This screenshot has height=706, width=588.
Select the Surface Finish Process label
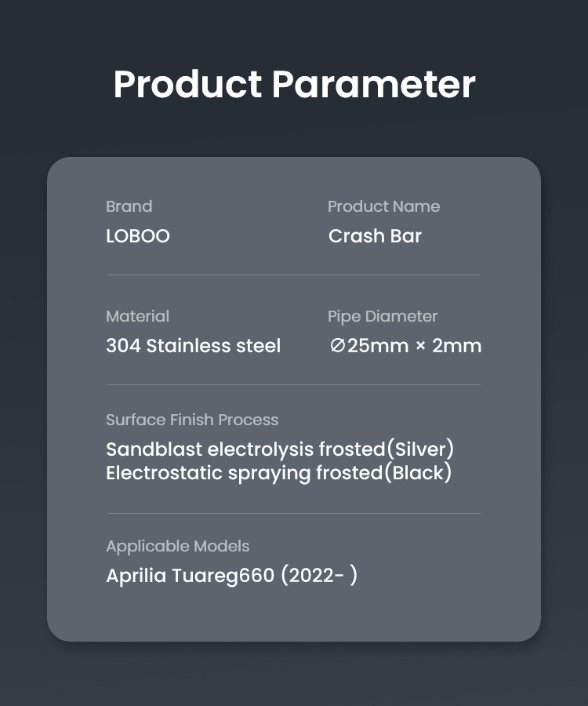192,420
